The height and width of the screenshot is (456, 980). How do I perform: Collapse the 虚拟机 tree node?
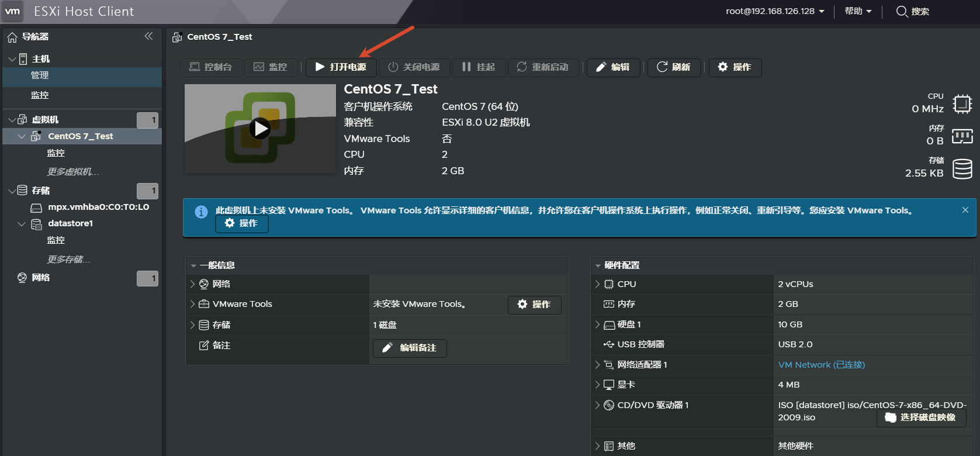click(12, 120)
